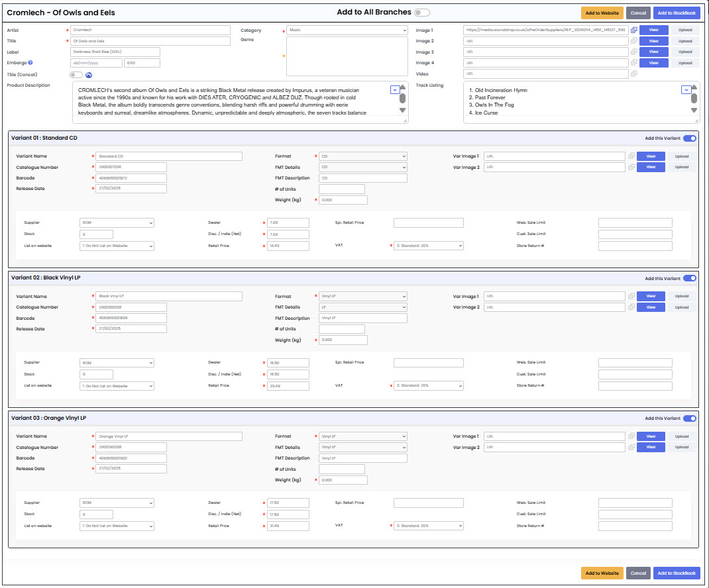Click copy icon for Variant 02 Var Image 2
Image resolution: width=709 pixels, height=588 pixels.
(x=631, y=307)
